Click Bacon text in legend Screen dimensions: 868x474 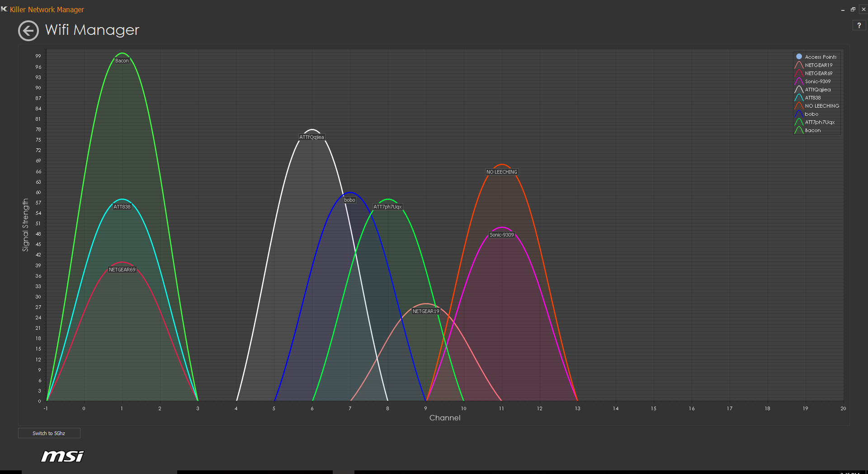point(812,130)
